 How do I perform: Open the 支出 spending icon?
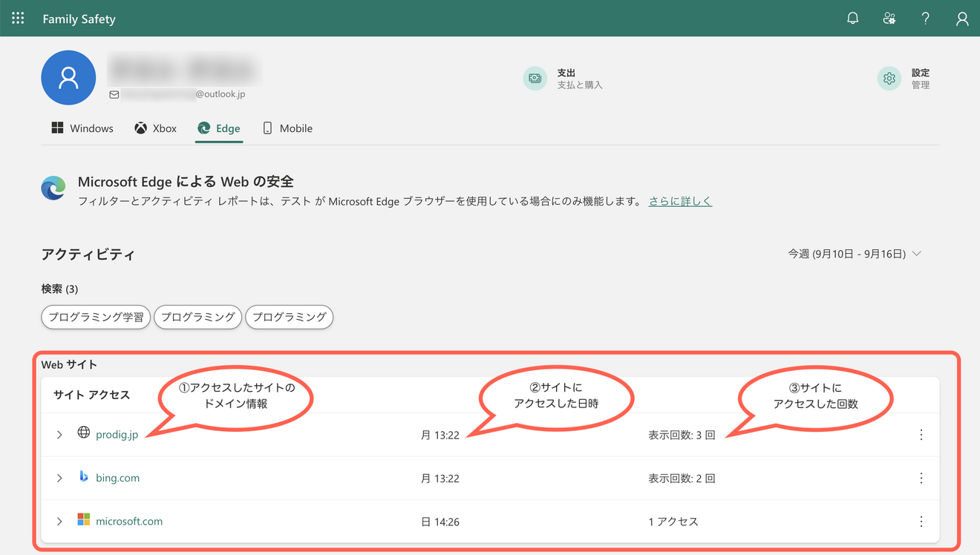[x=535, y=78]
